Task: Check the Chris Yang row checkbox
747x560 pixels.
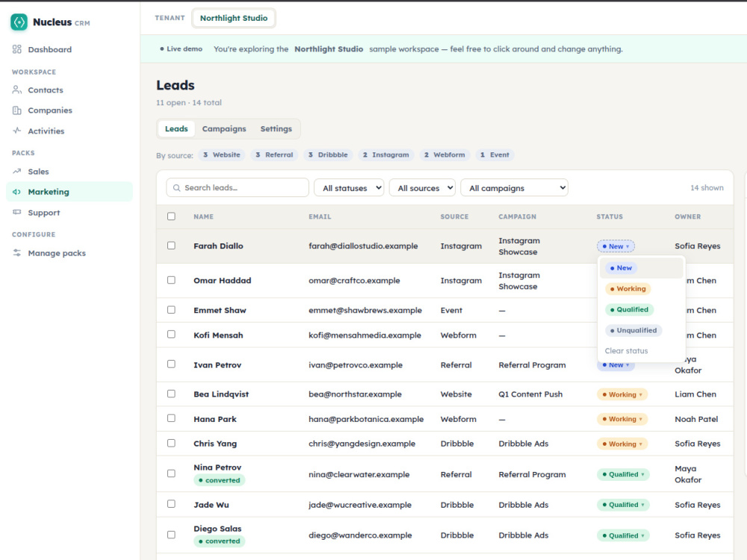Action: (x=172, y=443)
